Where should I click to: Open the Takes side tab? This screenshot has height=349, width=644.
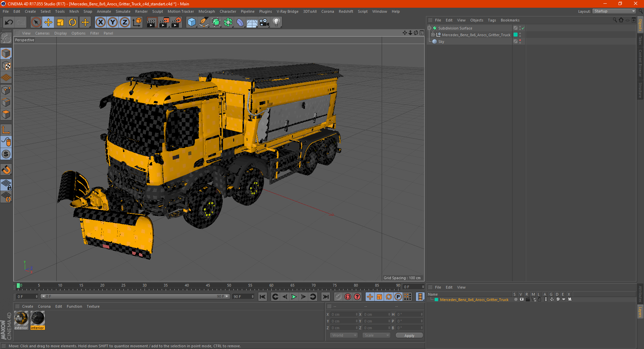click(x=640, y=40)
